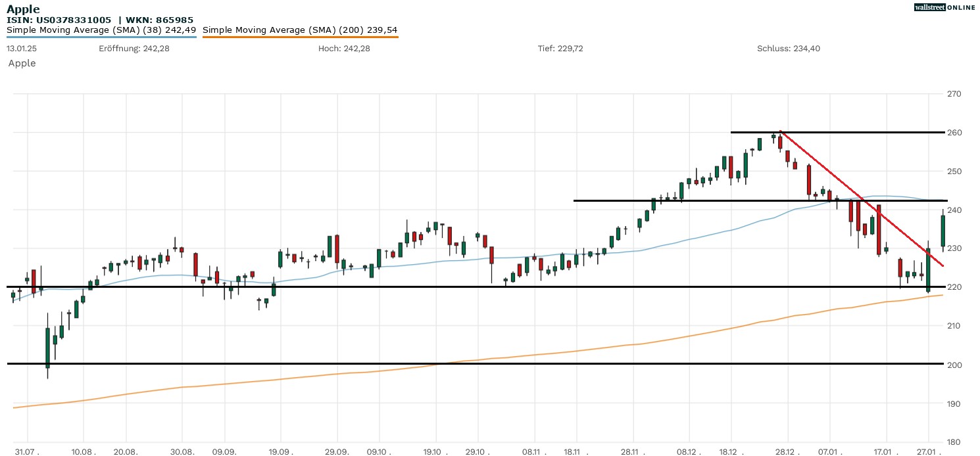Viewport: 980px width, 456px height.
Task: Click the Hoch: 242,28 value
Action: [344, 49]
